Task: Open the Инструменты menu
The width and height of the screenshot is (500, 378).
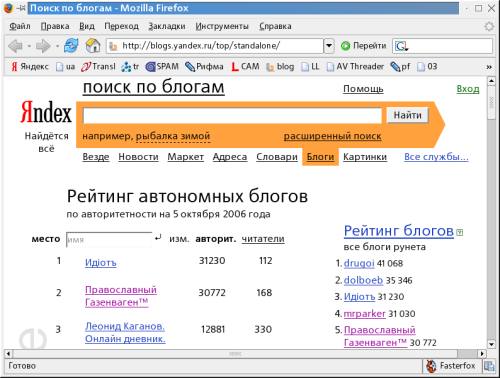Action: coord(222,26)
